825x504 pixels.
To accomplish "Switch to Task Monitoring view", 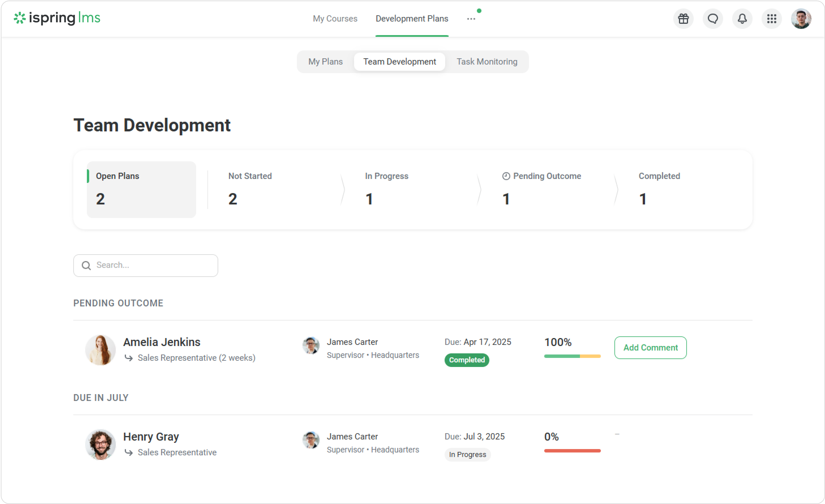I will 487,62.
